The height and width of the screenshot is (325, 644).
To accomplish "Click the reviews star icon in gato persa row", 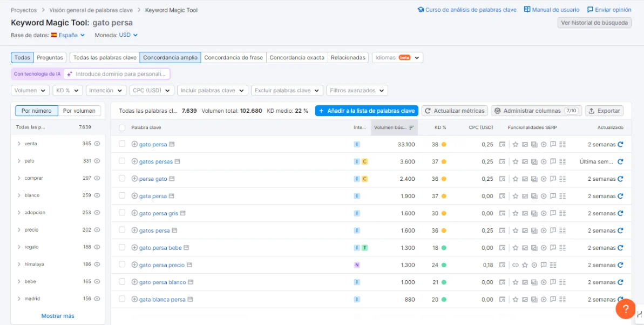I will click(515, 145).
